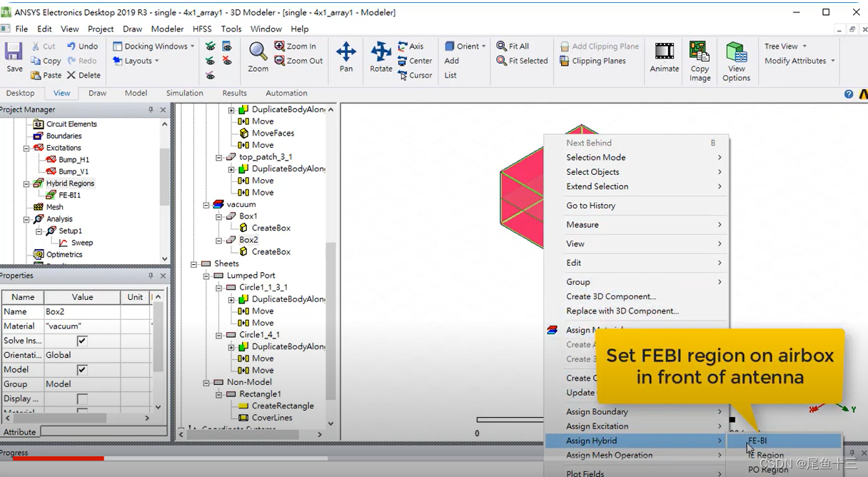Viewport: 868px width, 477px height.
Task: Open the Layouts dropdown
Action: point(135,61)
